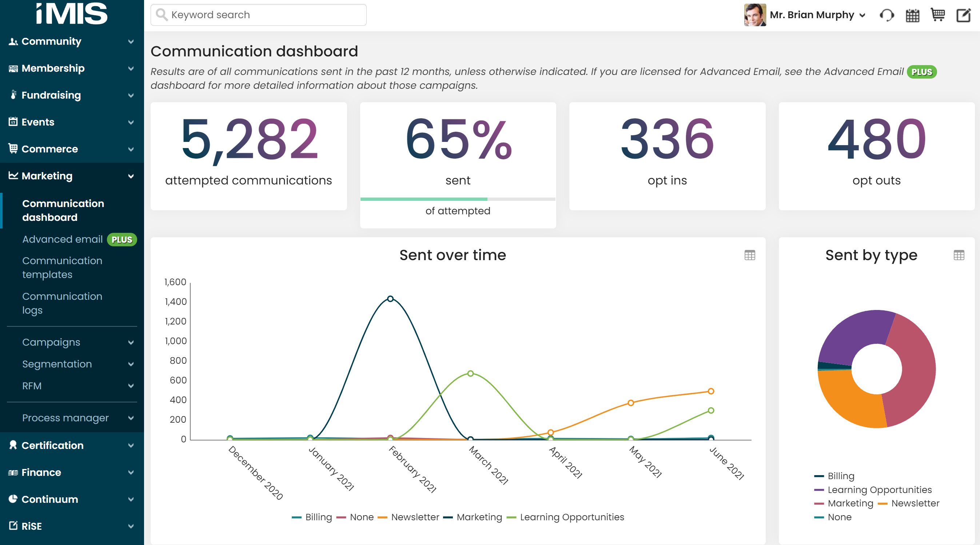Click Brian Murphy's profile photo

pyautogui.click(x=755, y=15)
